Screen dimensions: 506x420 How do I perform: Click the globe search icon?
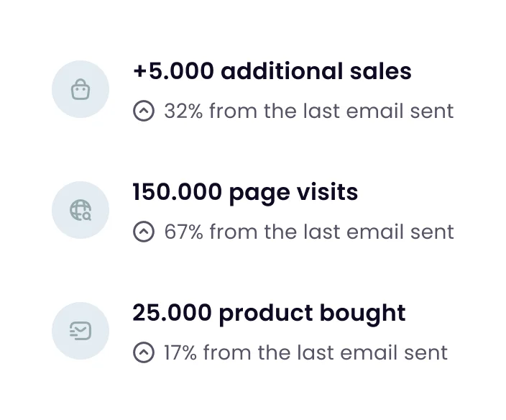80,210
